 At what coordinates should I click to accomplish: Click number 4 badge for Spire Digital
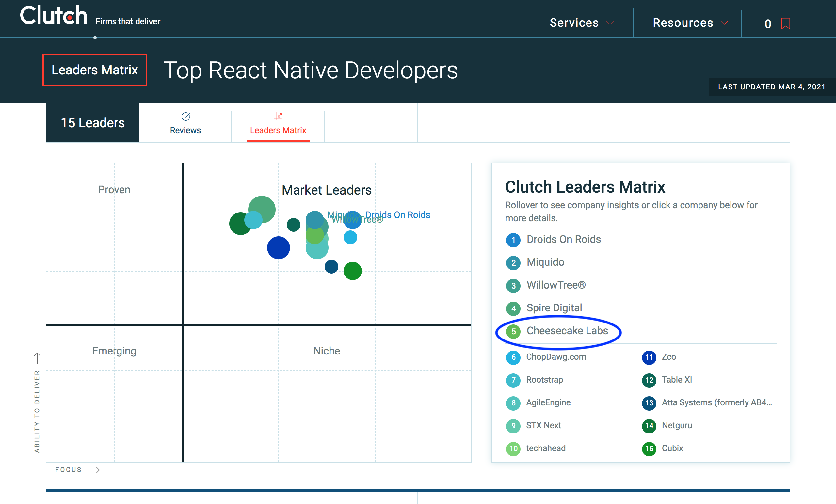point(513,308)
